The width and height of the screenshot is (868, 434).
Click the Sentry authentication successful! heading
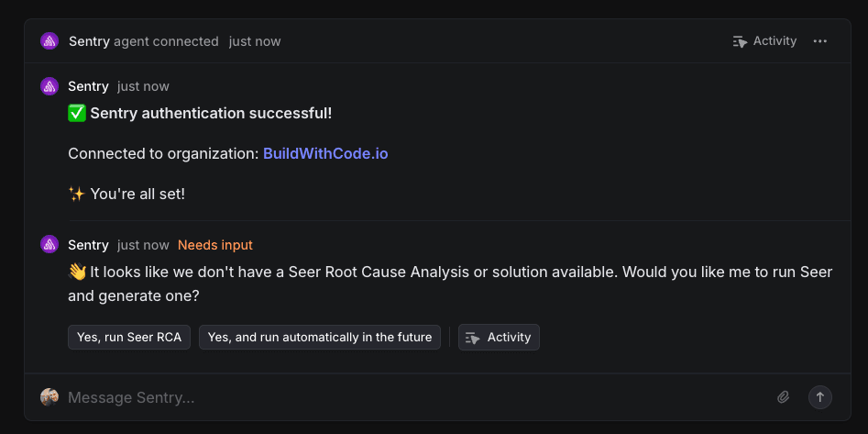point(211,113)
